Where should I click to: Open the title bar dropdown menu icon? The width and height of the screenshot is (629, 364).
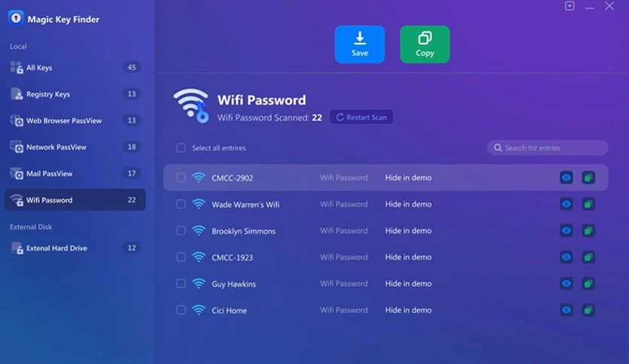click(x=570, y=6)
